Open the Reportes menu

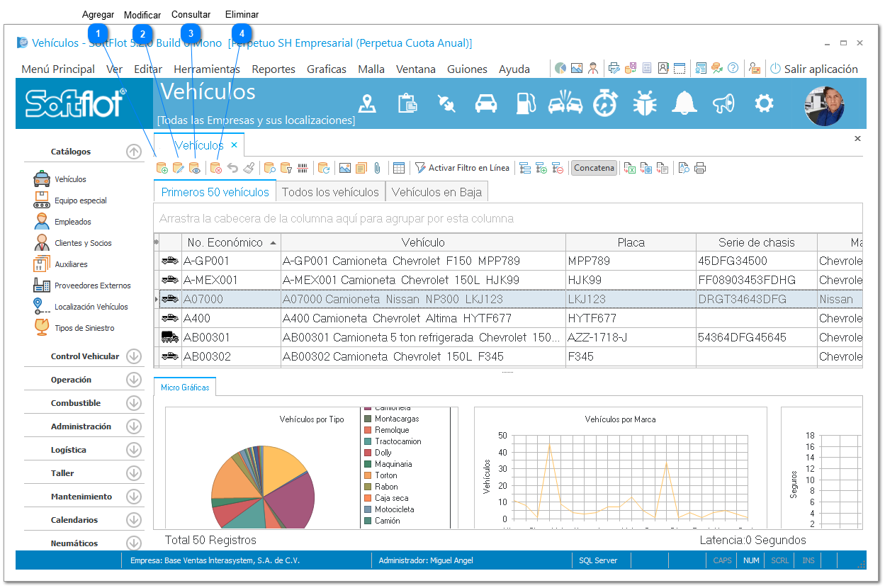(x=274, y=69)
